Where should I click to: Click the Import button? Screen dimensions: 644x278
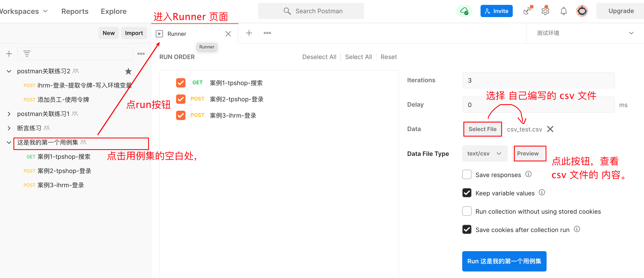pos(134,33)
